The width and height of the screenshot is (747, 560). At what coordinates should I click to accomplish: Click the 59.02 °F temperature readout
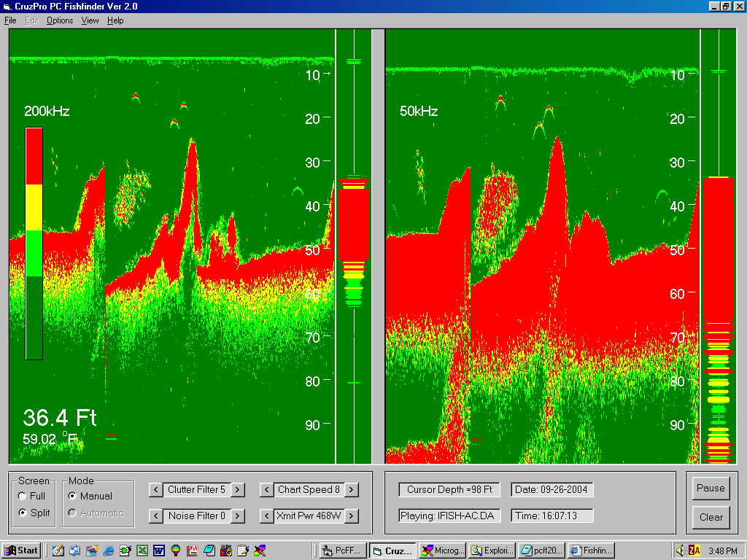(50, 438)
